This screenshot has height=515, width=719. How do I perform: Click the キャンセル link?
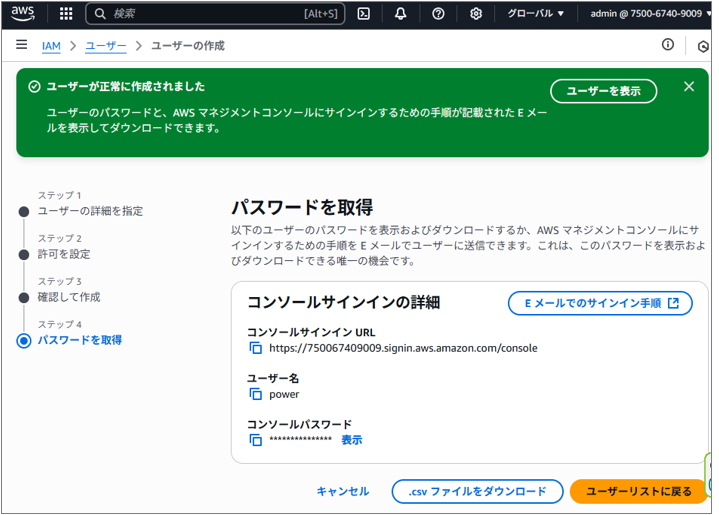[343, 491]
